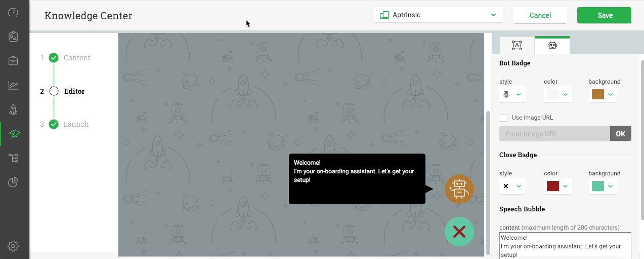Open the Aptrinsic product dropdown
Screen dimensions: 644x259
[439, 15]
